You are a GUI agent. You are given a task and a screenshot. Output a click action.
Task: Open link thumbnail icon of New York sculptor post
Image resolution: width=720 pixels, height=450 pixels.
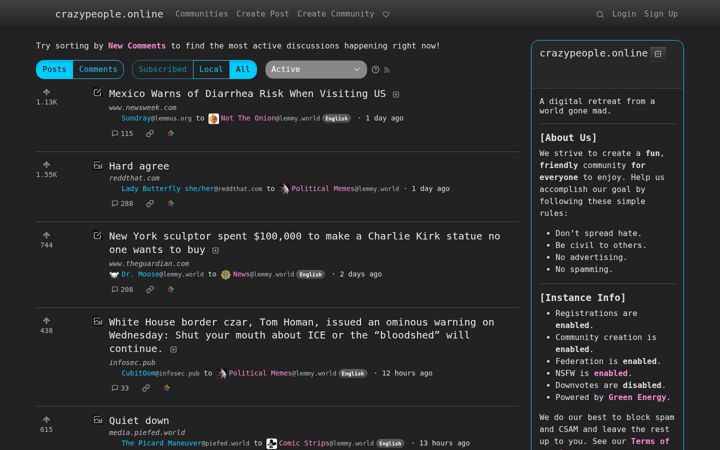(x=97, y=235)
